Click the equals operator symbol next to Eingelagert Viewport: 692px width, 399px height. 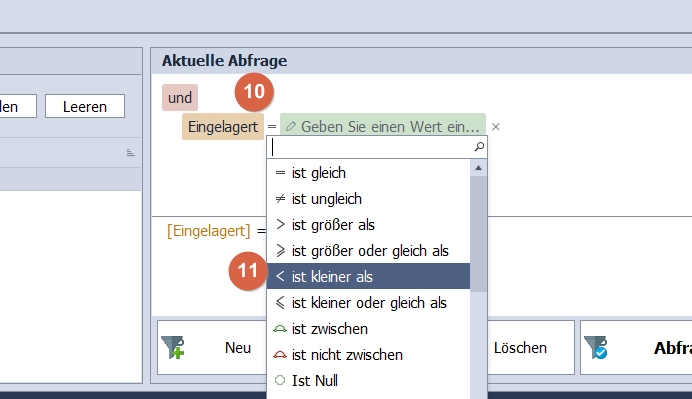point(272,127)
